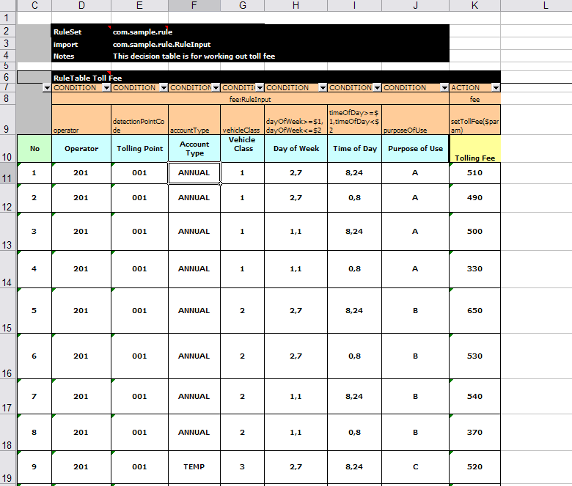Click vehicle class 3 cell in row 19

tap(243, 467)
